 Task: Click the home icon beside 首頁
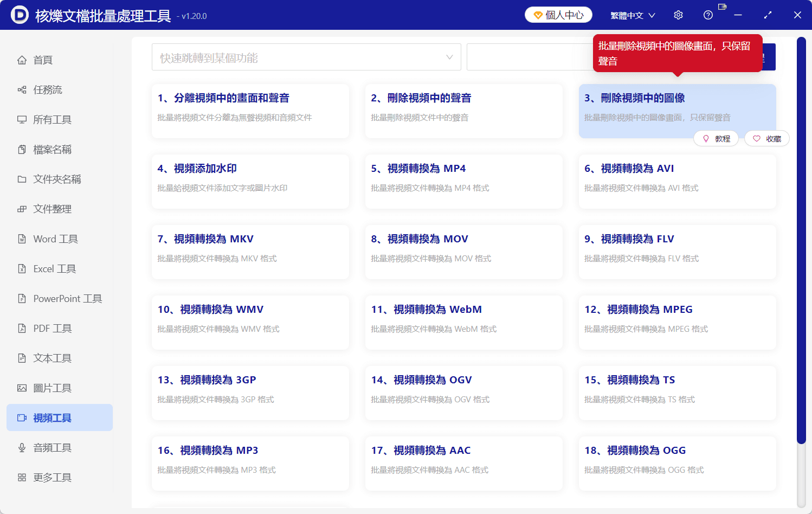tap(22, 60)
